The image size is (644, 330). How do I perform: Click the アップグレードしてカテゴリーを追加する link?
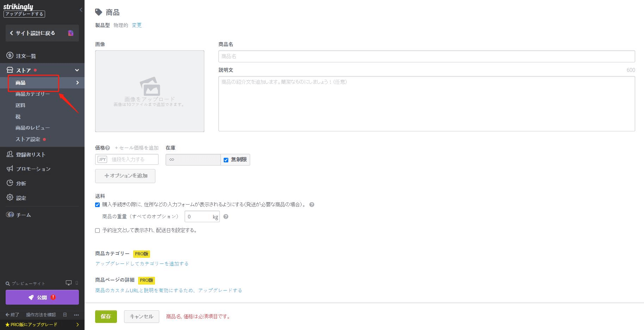coord(142,263)
